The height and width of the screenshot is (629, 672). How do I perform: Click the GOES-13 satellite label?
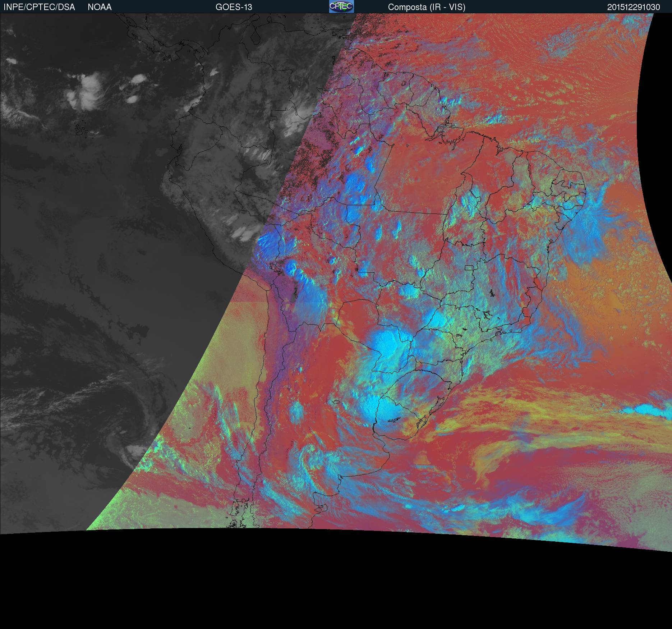[x=234, y=7]
